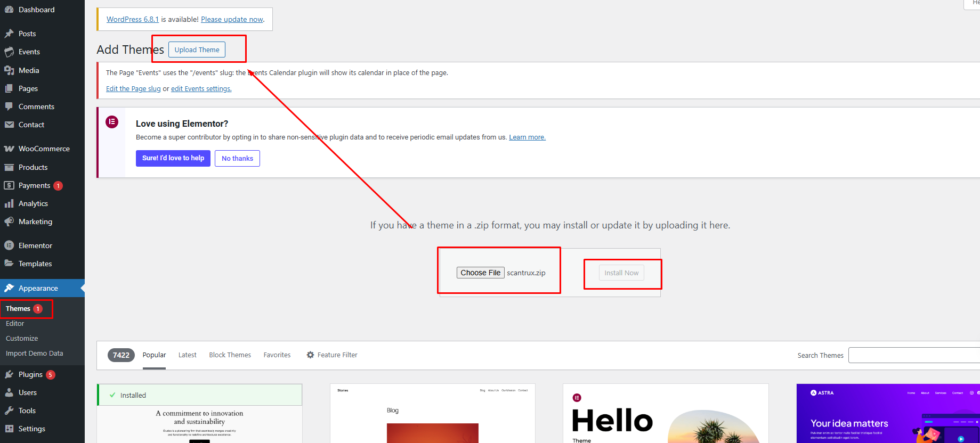Open Import Demo Data submenu item
Viewport: 980px width, 443px height.
point(34,353)
